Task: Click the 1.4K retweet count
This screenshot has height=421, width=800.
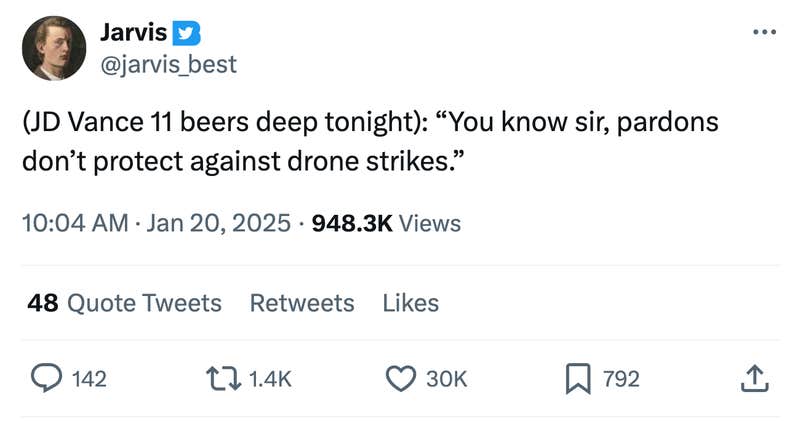Action: tap(268, 379)
